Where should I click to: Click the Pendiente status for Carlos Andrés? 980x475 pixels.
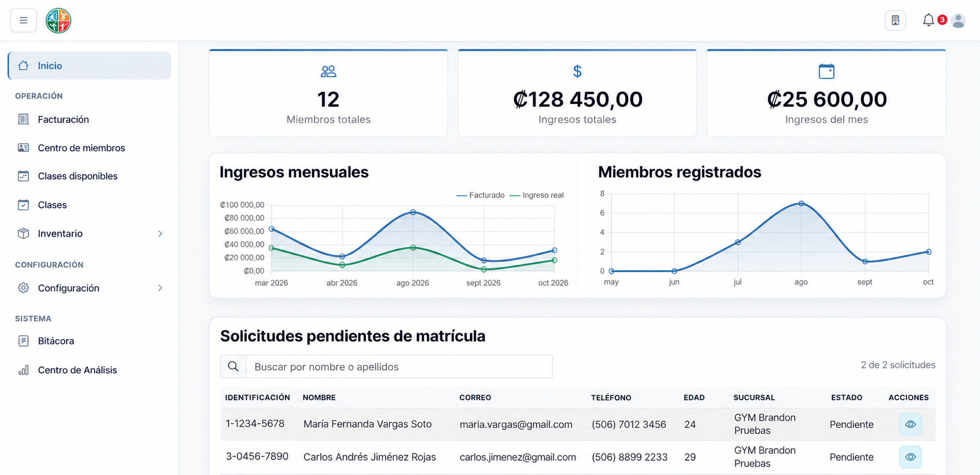click(852, 457)
